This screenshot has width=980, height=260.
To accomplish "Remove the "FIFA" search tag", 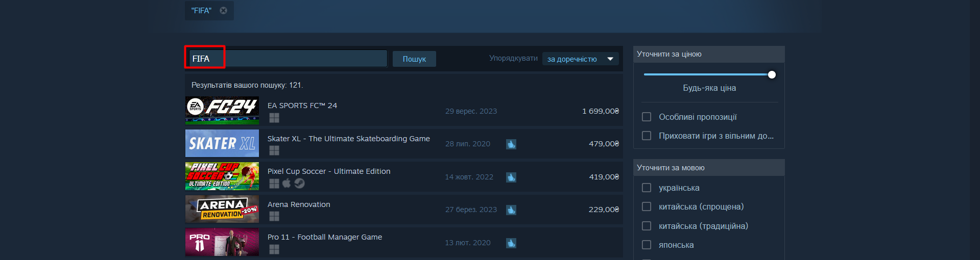I will coord(223,10).
